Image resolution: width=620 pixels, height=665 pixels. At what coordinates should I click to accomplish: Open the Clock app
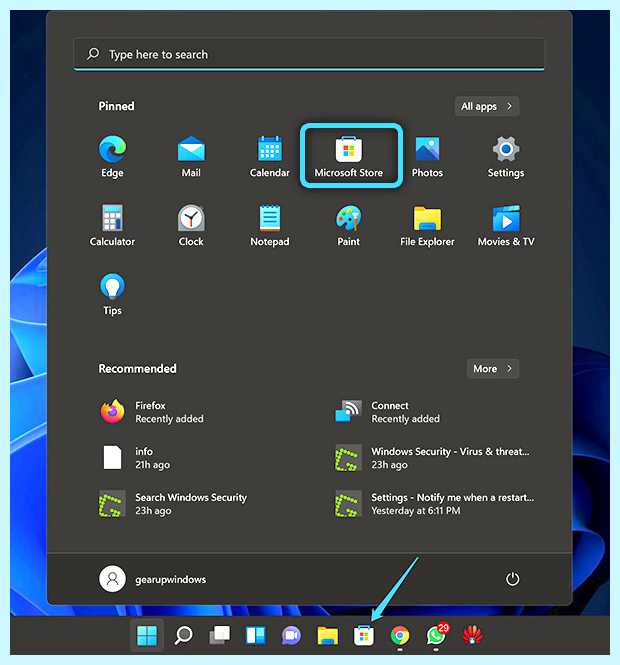191,225
